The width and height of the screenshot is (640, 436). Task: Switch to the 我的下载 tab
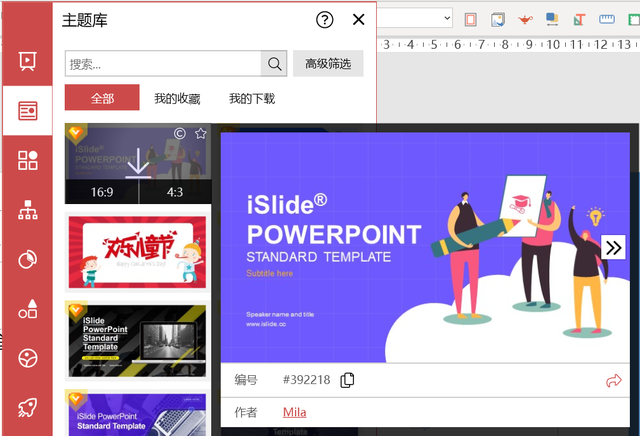coord(252,98)
